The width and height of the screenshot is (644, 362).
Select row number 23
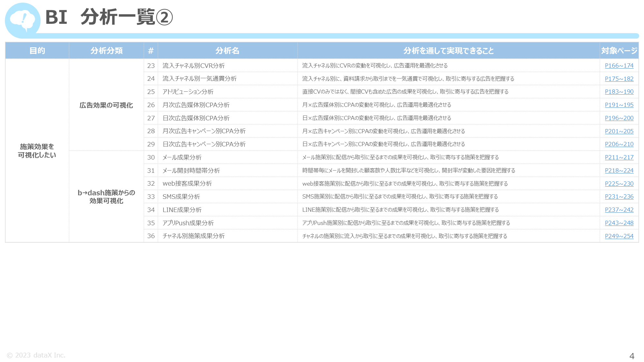tap(151, 66)
